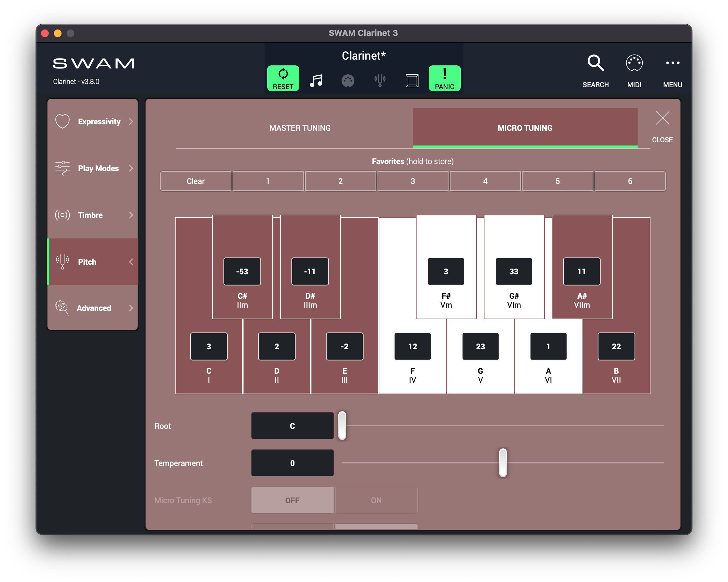Screen dimensions: 728x582
Task: Select the MICRO TUNING tab
Action: (x=525, y=128)
